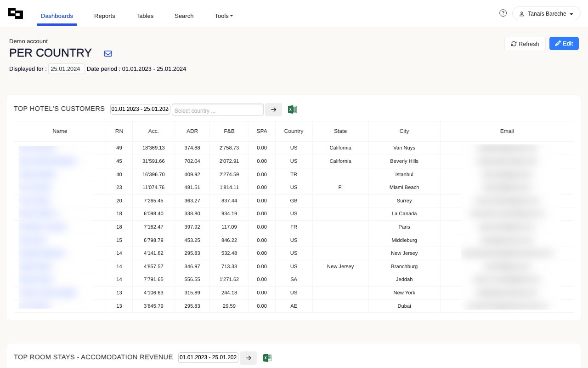This screenshot has height=368, width=588.
Task: Open the Tanaïs Bareche user menu
Action: pyautogui.click(x=546, y=14)
